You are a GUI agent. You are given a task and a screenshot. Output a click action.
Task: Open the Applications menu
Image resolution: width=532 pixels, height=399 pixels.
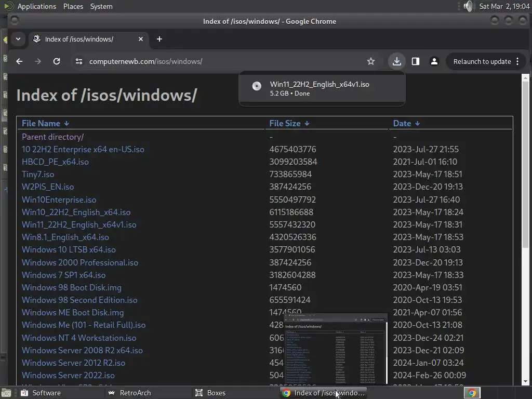tap(37, 6)
